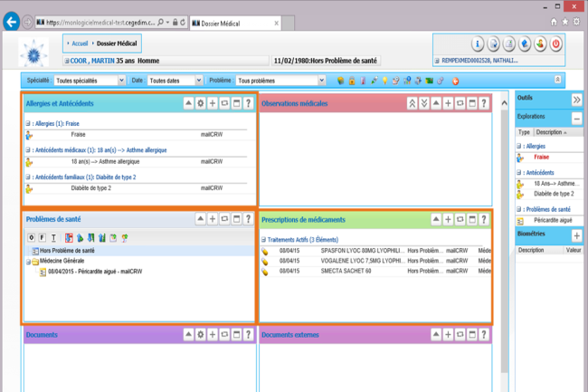Toggle the T filter button in Problèmes de santé

coord(53,237)
